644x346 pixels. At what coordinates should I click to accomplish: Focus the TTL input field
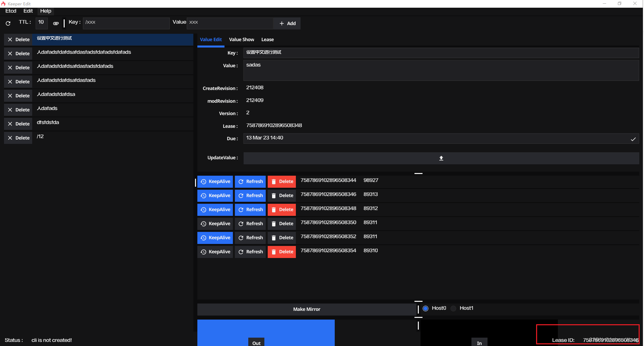click(x=42, y=23)
